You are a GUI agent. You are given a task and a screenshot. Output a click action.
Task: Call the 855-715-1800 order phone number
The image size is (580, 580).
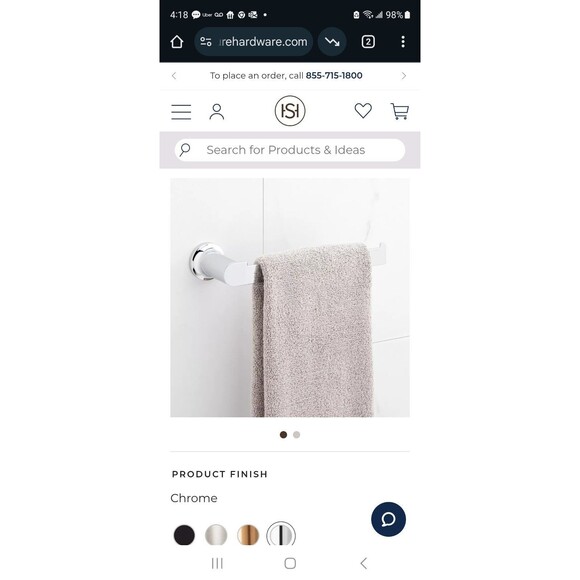(334, 76)
